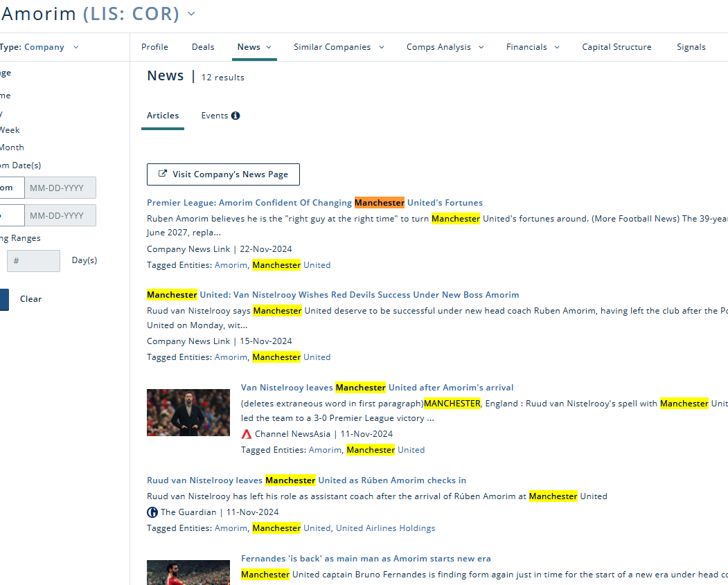Image resolution: width=728 pixels, height=585 pixels.
Task: Open the Capital Structure tab
Action: [616, 47]
